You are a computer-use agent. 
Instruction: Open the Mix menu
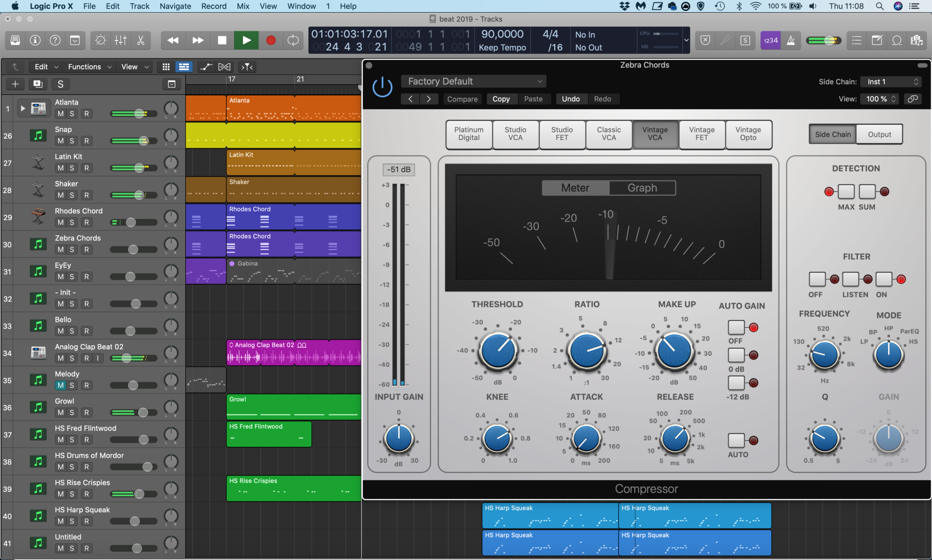pos(243,6)
